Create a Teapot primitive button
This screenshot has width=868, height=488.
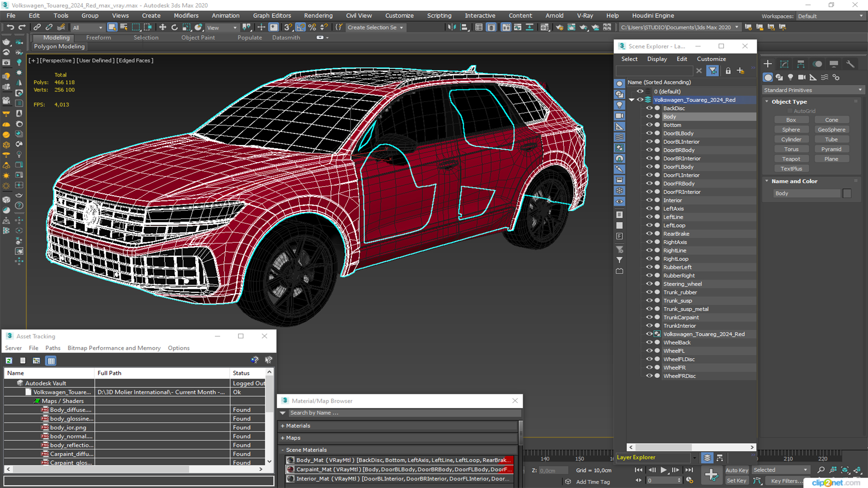[791, 159]
